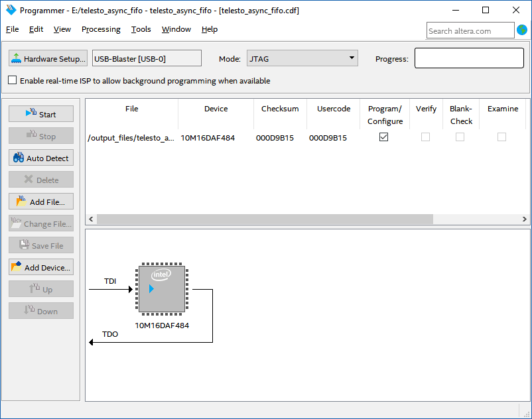Screen dimensions: 532x419
Task: Uncheck the Program/Configure checkbox
Action: pyautogui.click(x=383, y=137)
